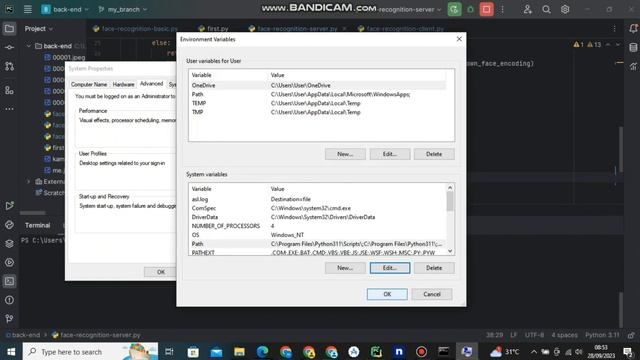This screenshot has width=640, height=360.
Task: Open the Problems tool window icon
Action: (x=9, y=300)
